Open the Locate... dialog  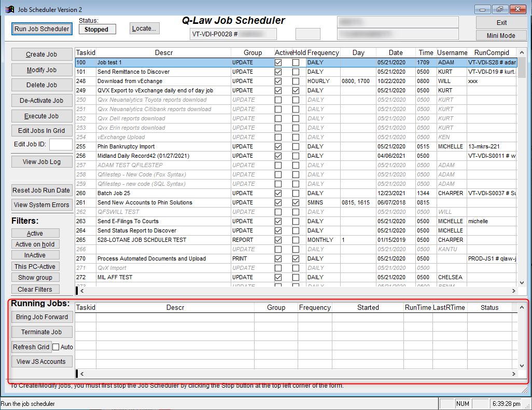(144, 29)
